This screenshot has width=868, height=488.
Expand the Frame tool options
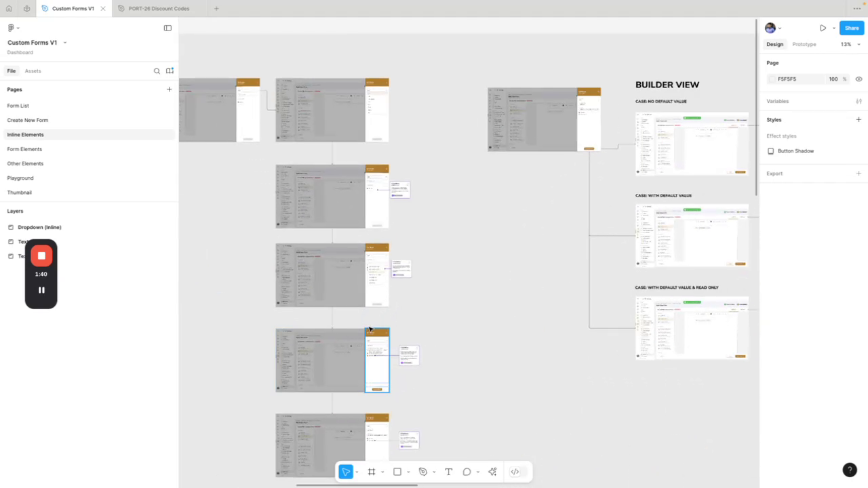tap(382, 472)
